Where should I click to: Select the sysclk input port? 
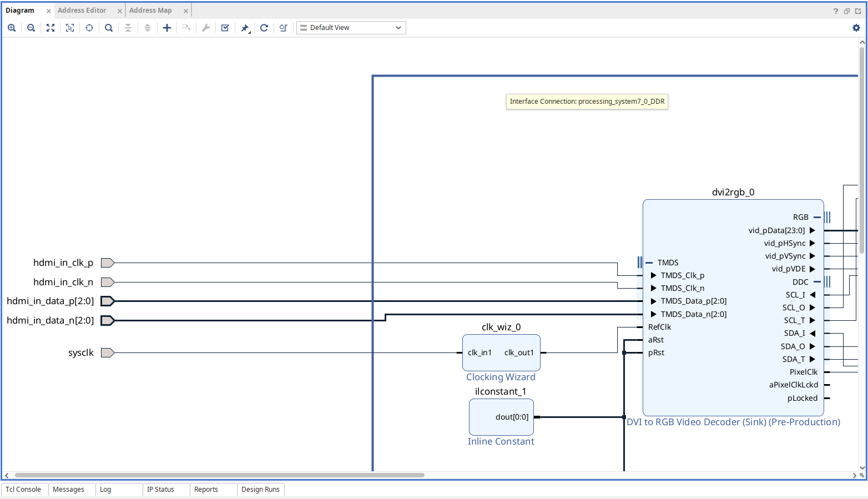click(x=108, y=353)
